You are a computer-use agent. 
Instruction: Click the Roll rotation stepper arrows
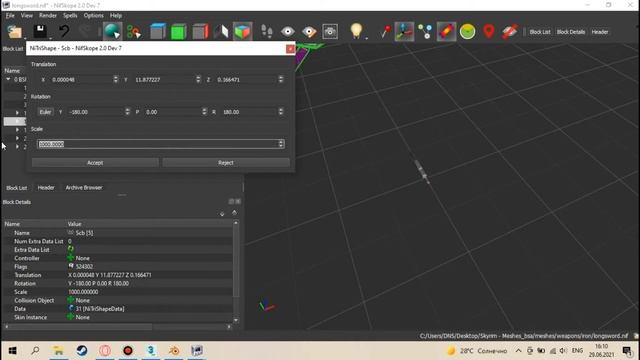[x=281, y=111]
